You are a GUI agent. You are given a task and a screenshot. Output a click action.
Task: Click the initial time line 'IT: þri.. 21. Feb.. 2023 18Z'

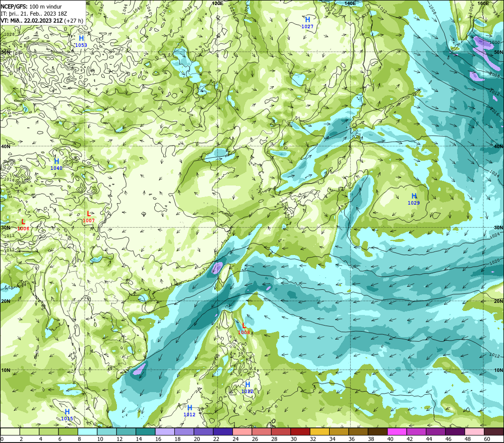click(x=34, y=14)
